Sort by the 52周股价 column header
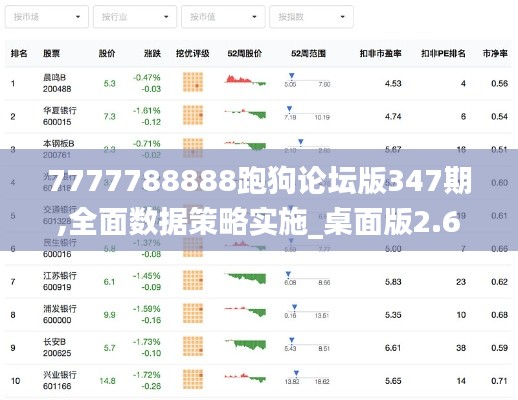The image size is (518, 400). tap(245, 53)
